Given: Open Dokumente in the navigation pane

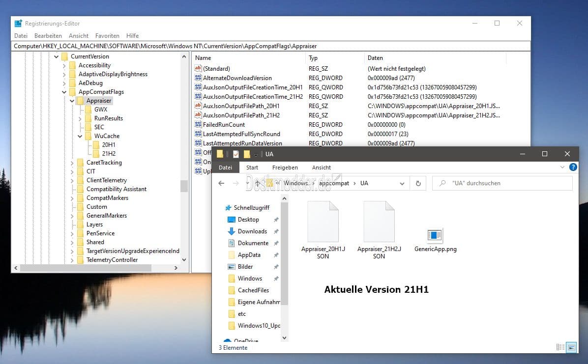Looking at the screenshot, I should pyautogui.click(x=253, y=243).
